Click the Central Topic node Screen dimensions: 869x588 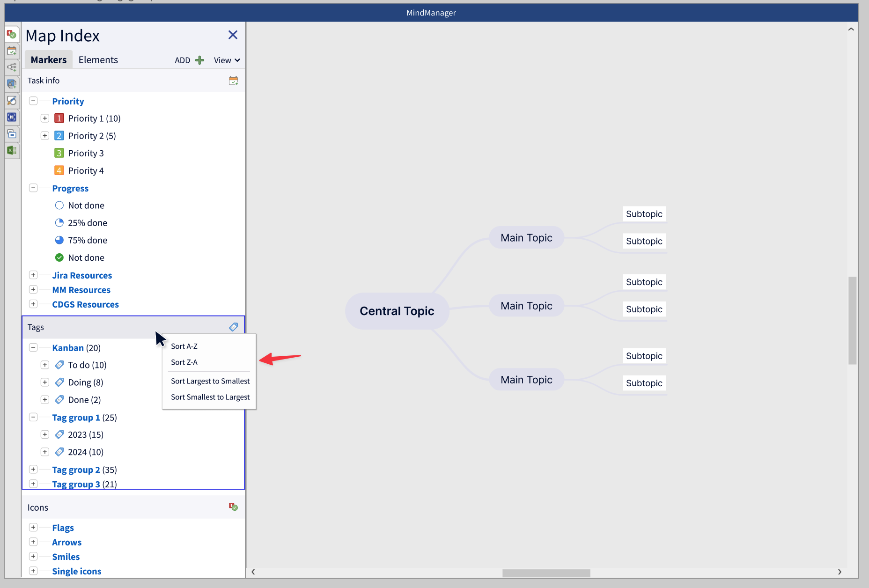[397, 311]
